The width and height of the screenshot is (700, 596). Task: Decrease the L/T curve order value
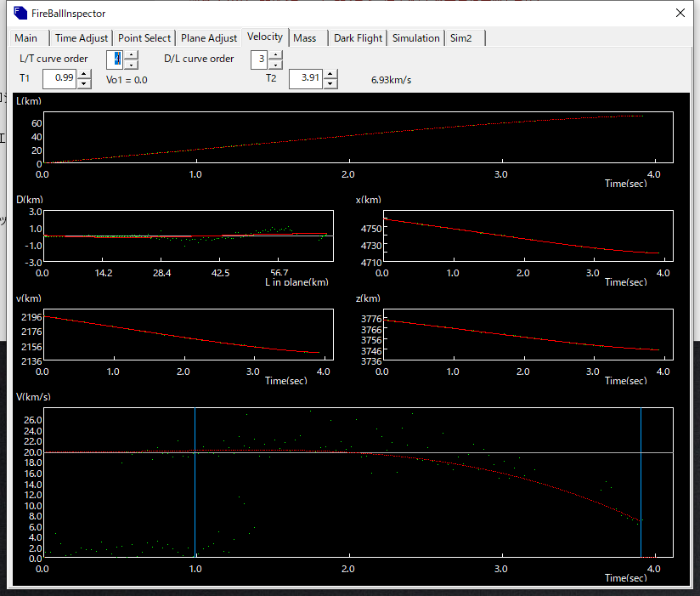click(x=131, y=64)
